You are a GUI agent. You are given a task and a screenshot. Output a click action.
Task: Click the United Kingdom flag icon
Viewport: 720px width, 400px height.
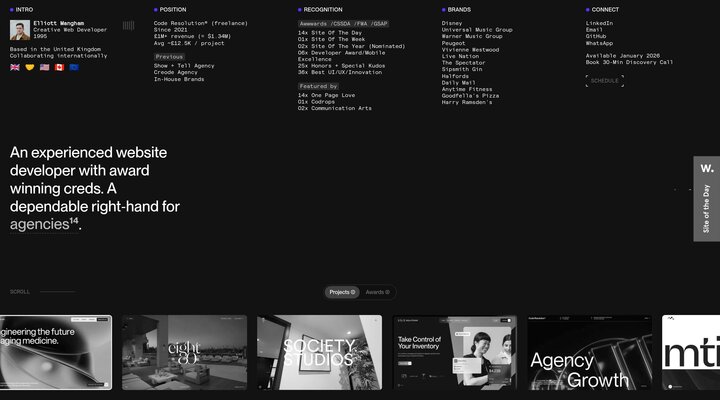15,67
